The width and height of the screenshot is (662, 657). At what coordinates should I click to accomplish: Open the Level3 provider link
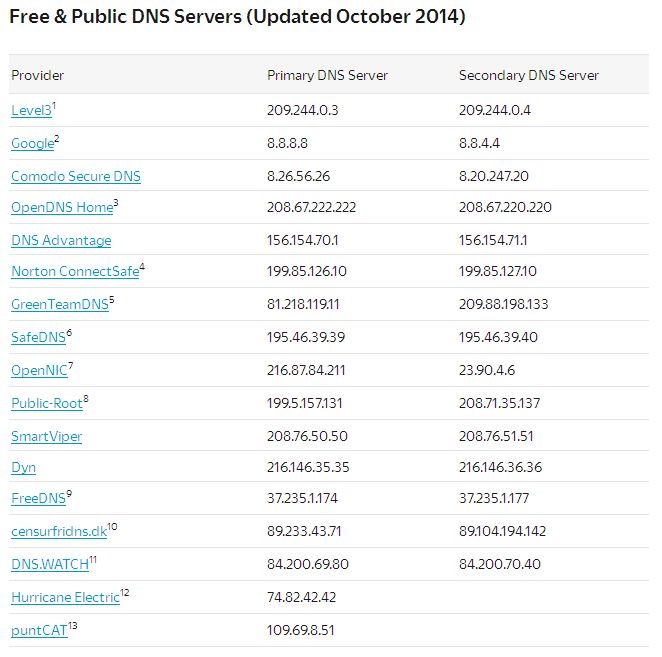(x=31, y=111)
